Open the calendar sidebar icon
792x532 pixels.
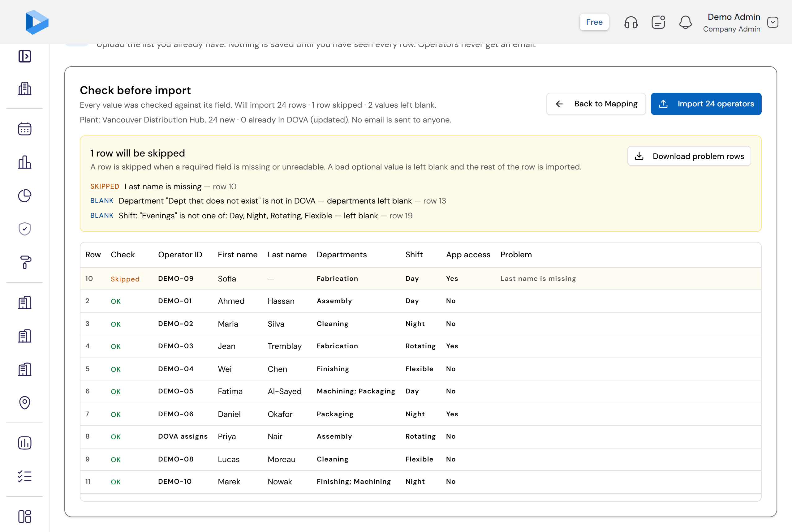point(24,129)
